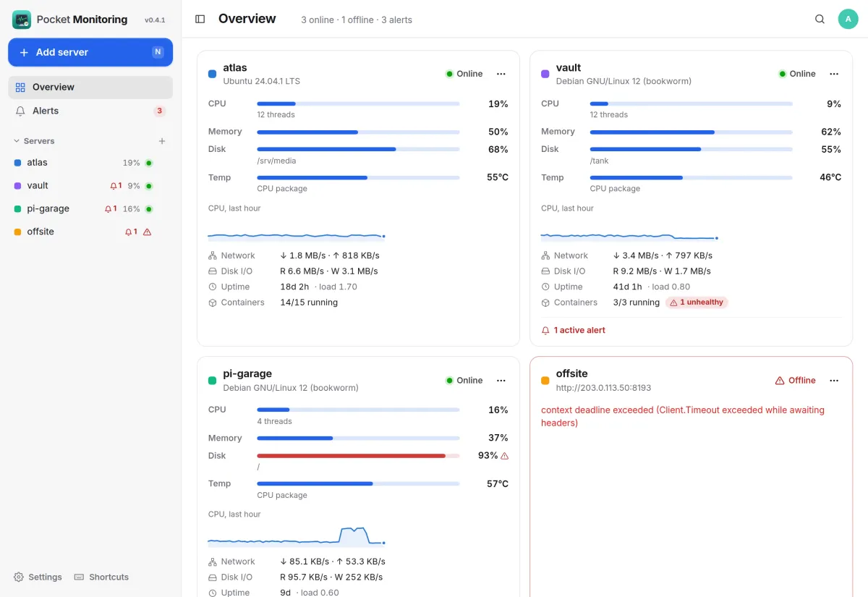The height and width of the screenshot is (597, 868).
Task: Open the offsite card three-dot menu
Action: pyautogui.click(x=834, y=381)
